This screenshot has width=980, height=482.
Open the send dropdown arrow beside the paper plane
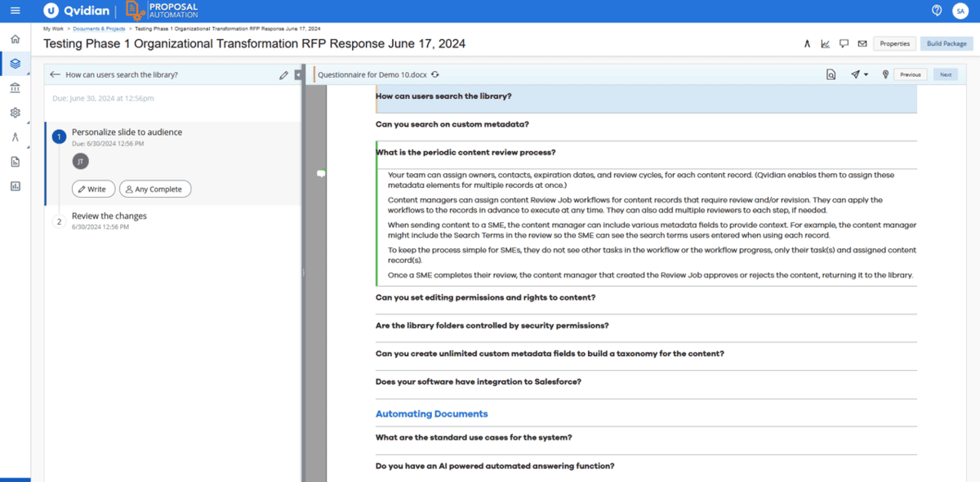click(867, 74)
